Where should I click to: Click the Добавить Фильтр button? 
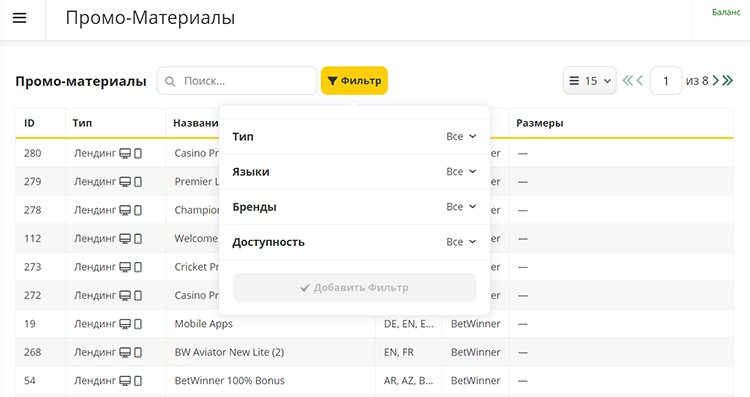coord(354,287)
